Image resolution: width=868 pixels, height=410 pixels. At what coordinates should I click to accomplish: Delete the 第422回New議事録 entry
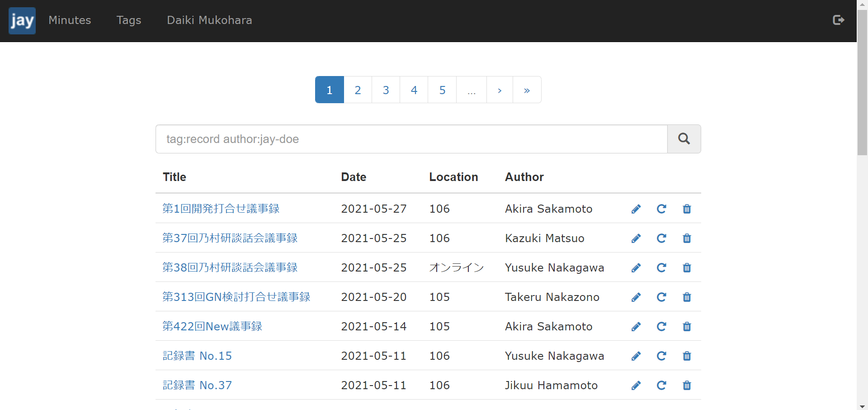(x=686, y=327)
